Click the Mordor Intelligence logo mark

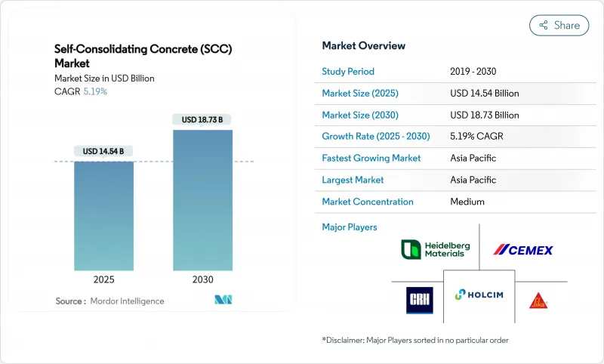coord(223,301)
